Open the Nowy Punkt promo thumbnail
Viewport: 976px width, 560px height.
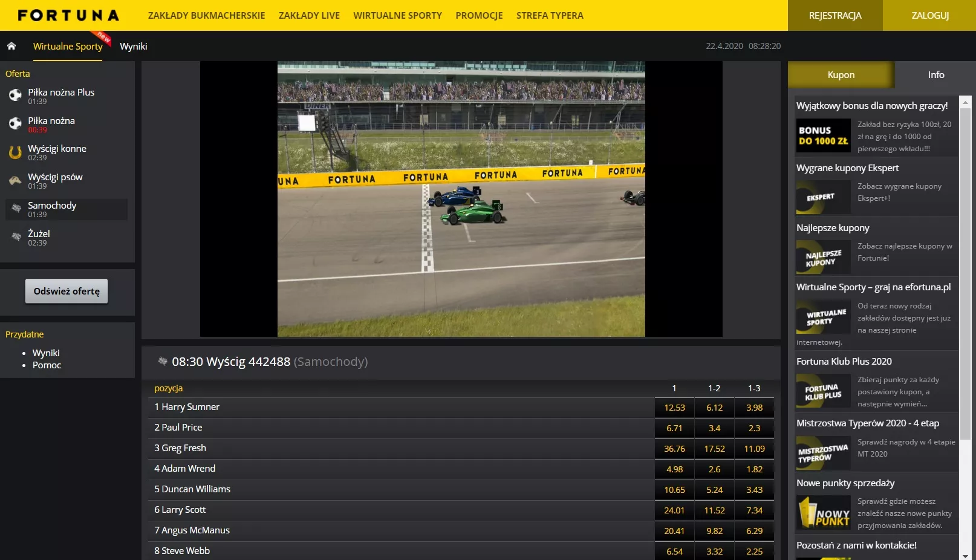point(823,512)
